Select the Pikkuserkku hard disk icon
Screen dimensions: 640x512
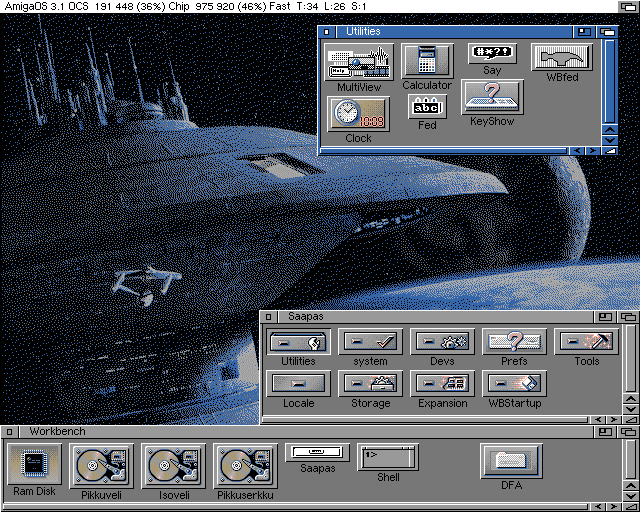[x=245, y=466]
